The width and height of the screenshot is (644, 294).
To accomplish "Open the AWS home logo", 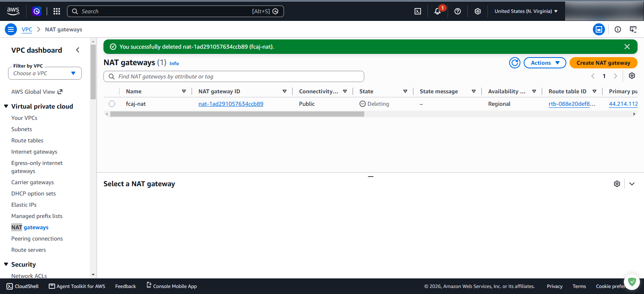I will (13, 11).
